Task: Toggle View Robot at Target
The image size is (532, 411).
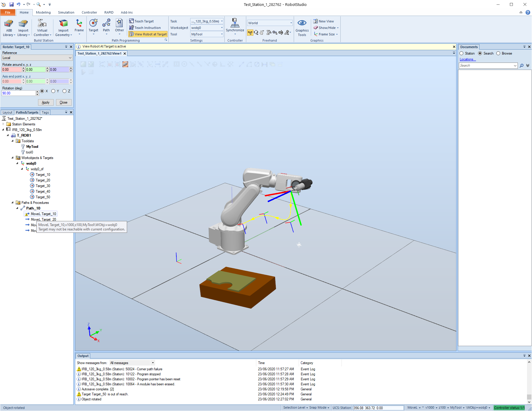Action: tap(148, 34)
